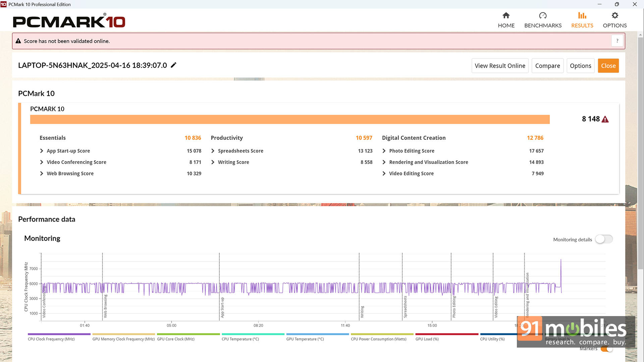Click overall score 8 148
644x362 pixels.
pos(591,119)
